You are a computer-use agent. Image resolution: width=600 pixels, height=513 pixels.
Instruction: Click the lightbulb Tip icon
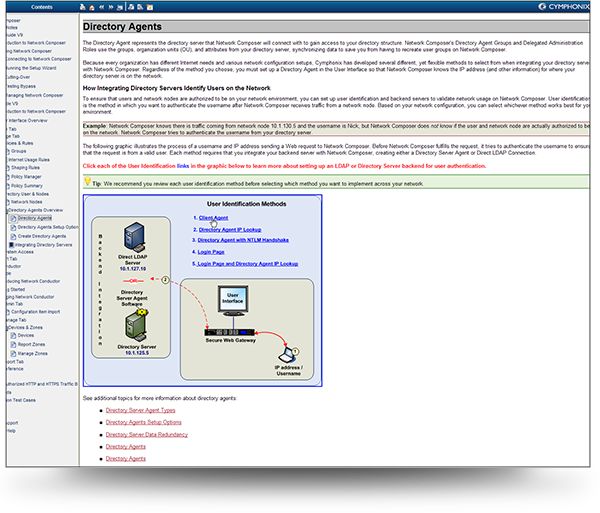click(x=88, y=181)
